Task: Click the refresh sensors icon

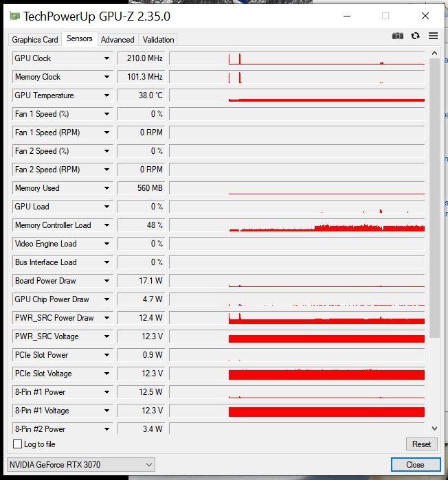Action: point(415,36)
